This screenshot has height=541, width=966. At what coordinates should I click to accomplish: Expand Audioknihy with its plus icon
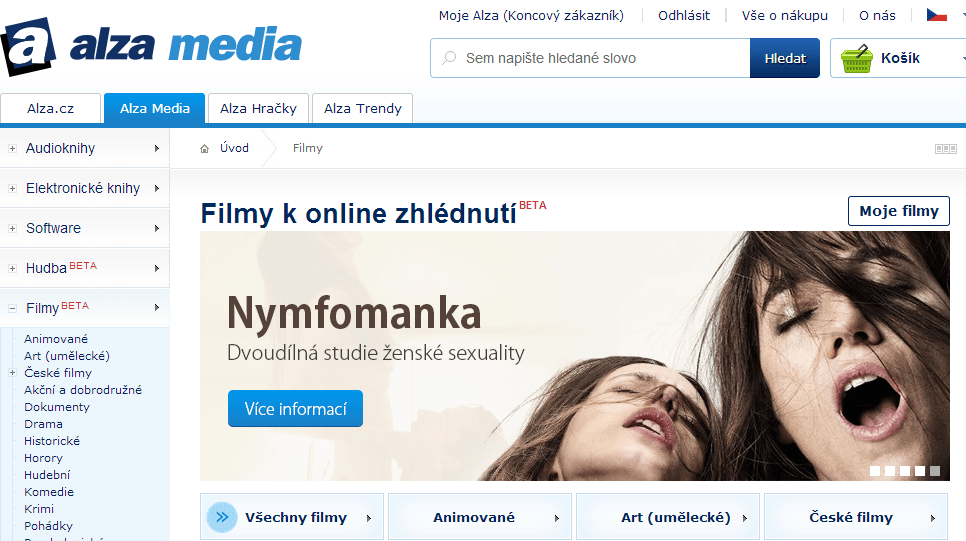point(12,148)
